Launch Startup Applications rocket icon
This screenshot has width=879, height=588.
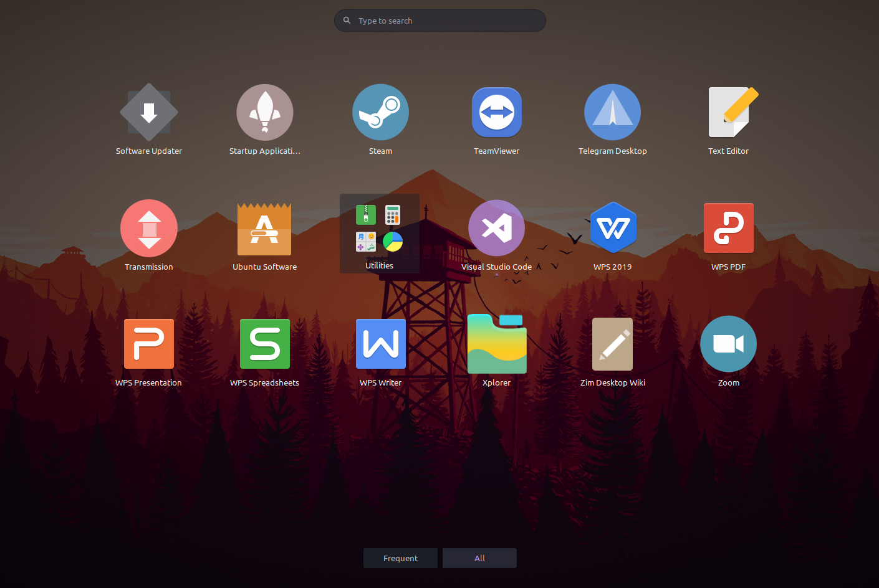click(x=265, y=113)
